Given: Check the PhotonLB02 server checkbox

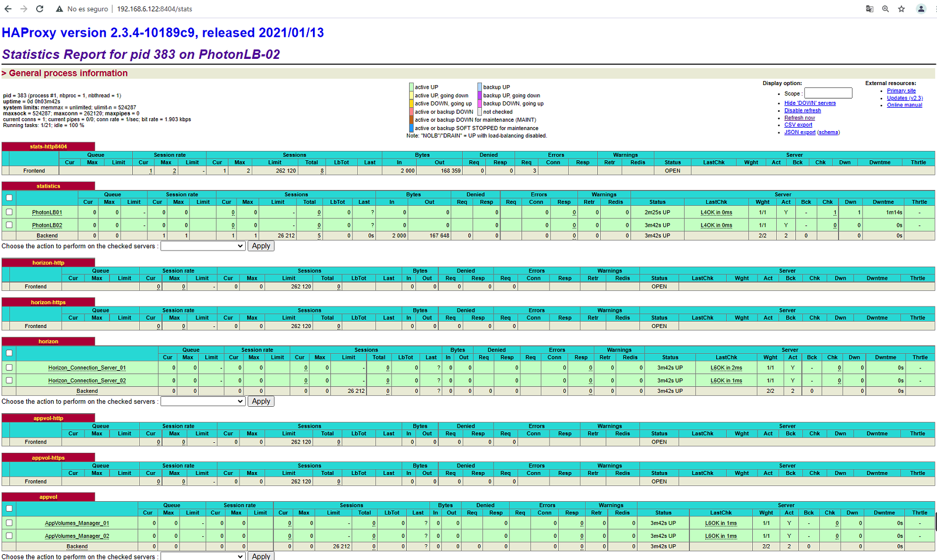Looking at the screenshot, I should click(x=9, y=225).
